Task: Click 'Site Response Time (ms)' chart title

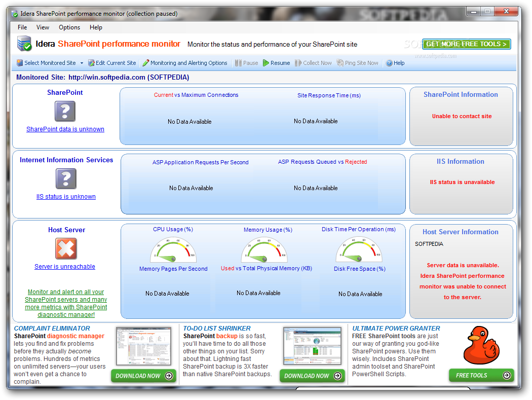Action: [329, 95]
